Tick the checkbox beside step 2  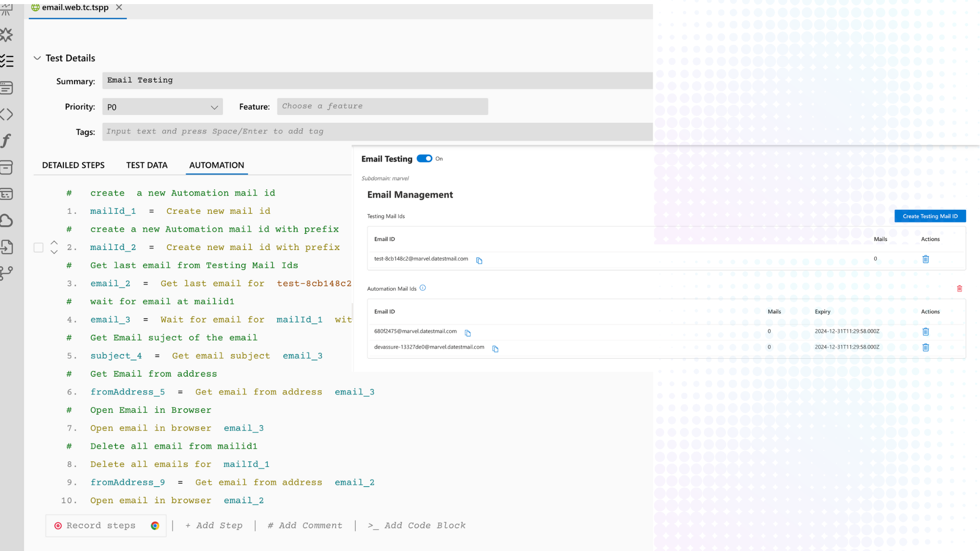pyautogui.click(x=38, y=247)
